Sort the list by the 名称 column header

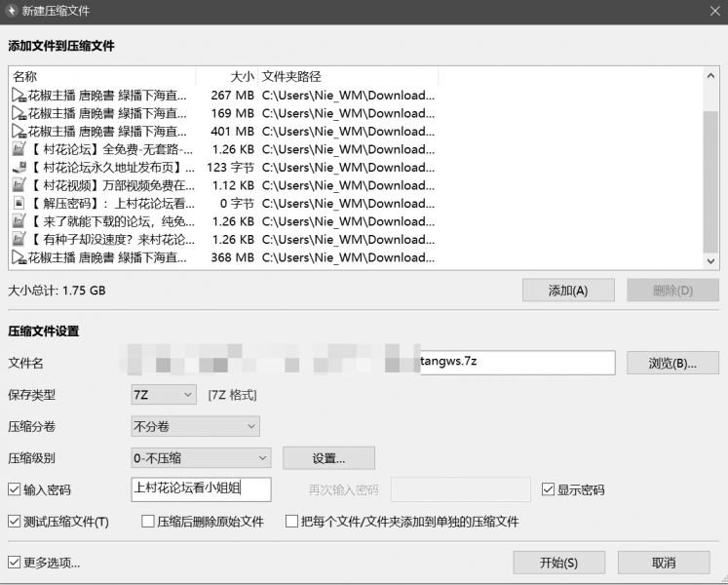(97, 76)
